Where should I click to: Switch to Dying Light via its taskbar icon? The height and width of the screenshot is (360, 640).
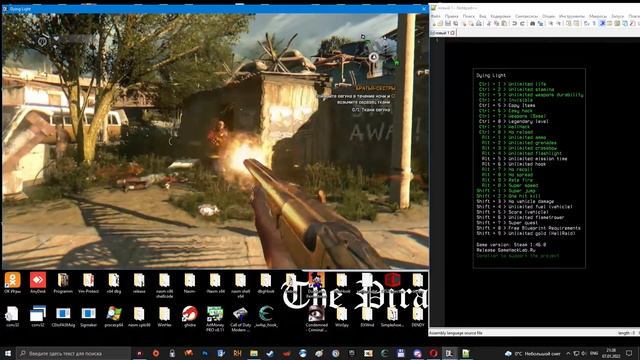point(449,353)
